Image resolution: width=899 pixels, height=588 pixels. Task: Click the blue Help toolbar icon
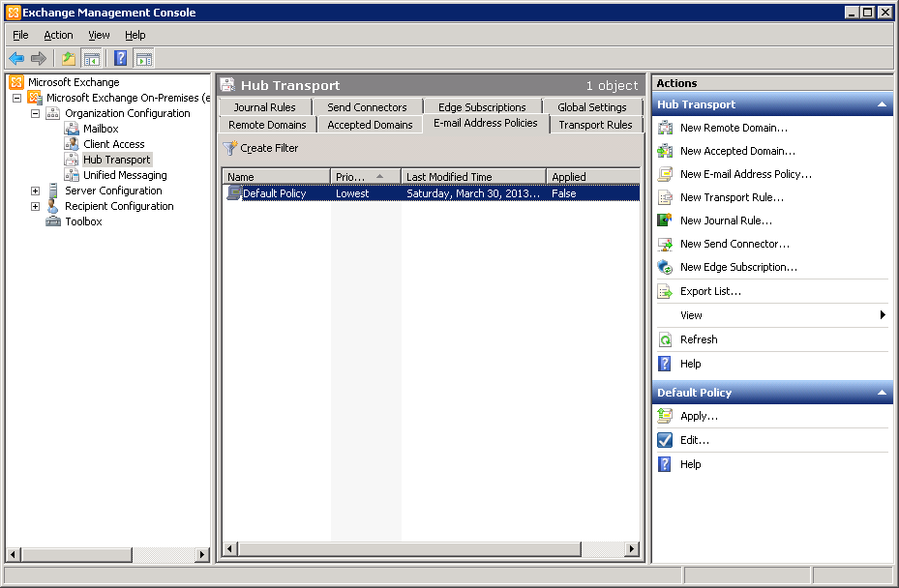(x=120, y=58)
